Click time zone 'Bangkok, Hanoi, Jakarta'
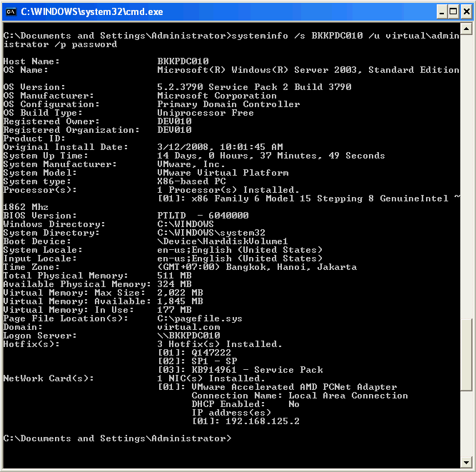476x472 pixels. click(291, 267)
